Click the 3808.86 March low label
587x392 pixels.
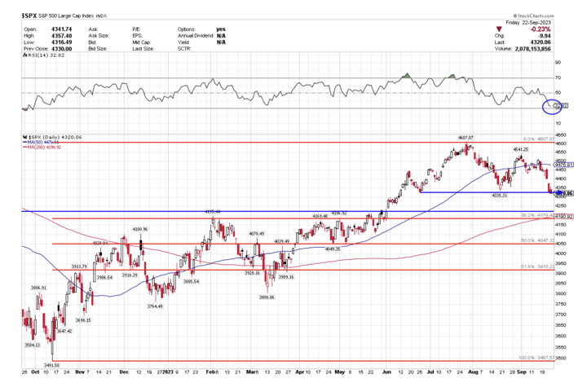click(267, 297)
